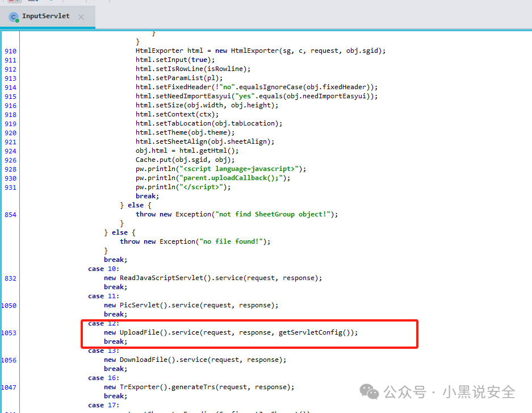Click the html.setTheme(obj.theme) line
The width and height of the screenshot is (532, 413).
185,132
